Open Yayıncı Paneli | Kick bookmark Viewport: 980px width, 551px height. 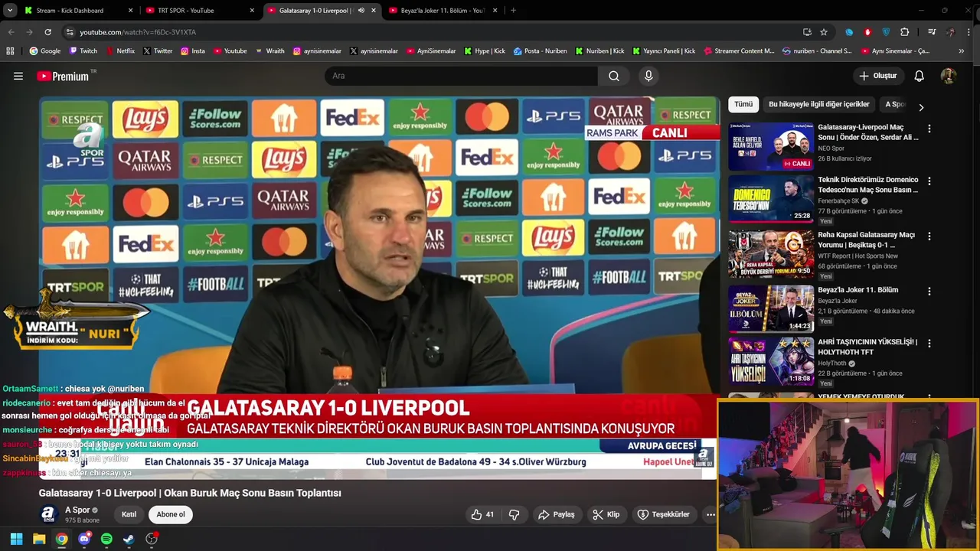point(664,51)
